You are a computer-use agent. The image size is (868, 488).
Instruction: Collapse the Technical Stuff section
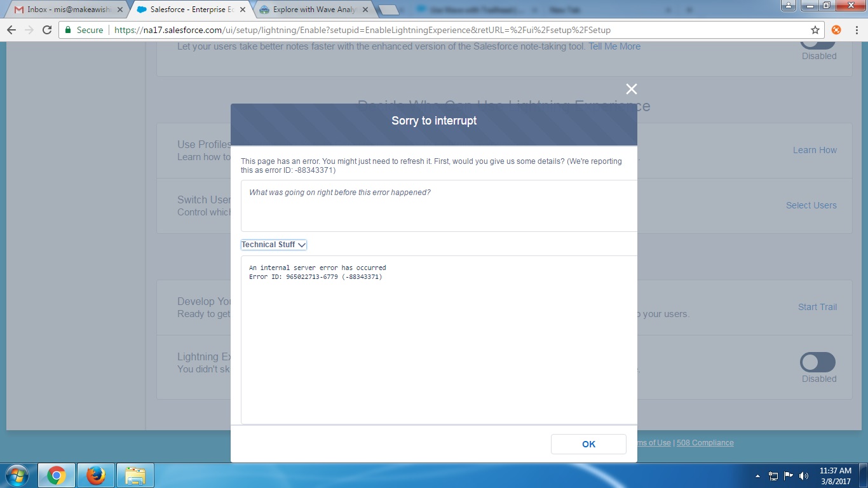pos(274,245)
